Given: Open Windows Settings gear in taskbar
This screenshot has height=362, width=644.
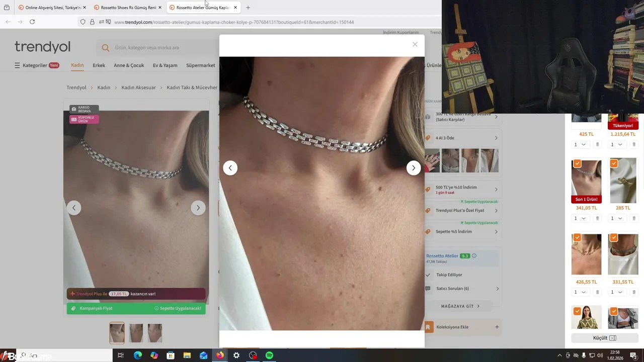Looking at the screenshot, I should tap(236, 355).
